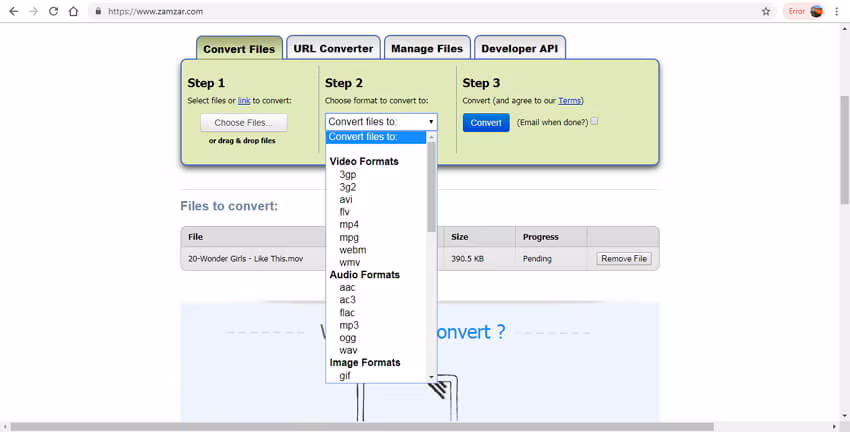Click the browser back arrow

point(14,11)
